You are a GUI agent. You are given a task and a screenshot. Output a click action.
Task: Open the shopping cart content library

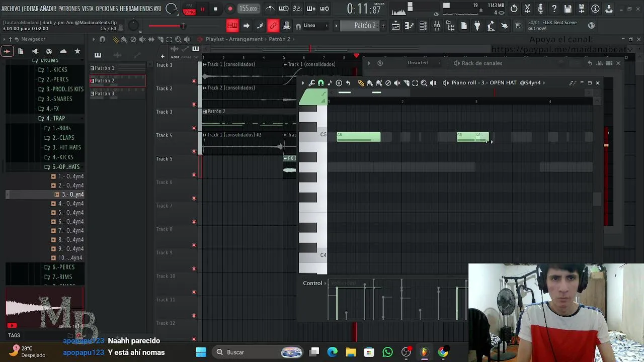[518, 26]
